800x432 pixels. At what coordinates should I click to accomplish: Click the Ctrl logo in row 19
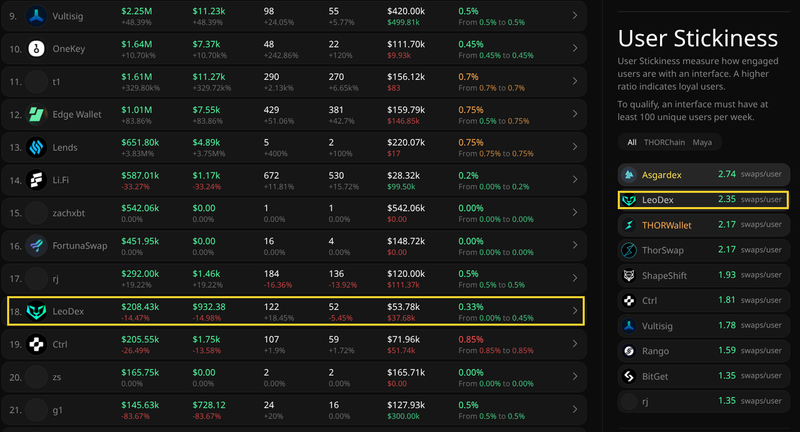click(36, 344)
